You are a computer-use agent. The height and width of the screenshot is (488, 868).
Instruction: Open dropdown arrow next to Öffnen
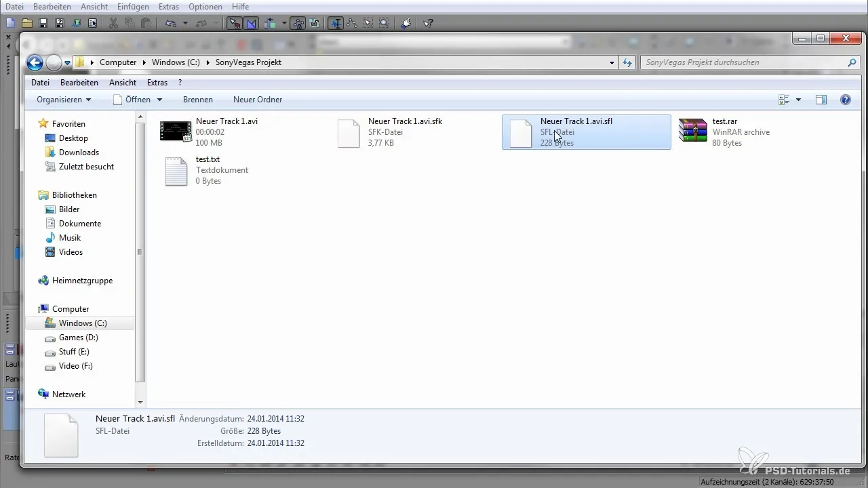[160, 100]
